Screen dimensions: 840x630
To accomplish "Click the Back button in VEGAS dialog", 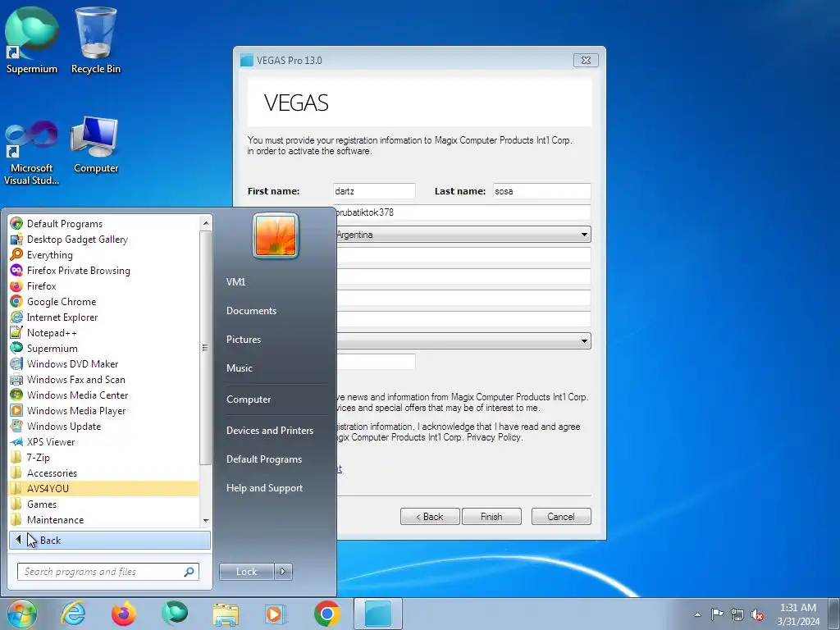I will click(x=430, y=517).
